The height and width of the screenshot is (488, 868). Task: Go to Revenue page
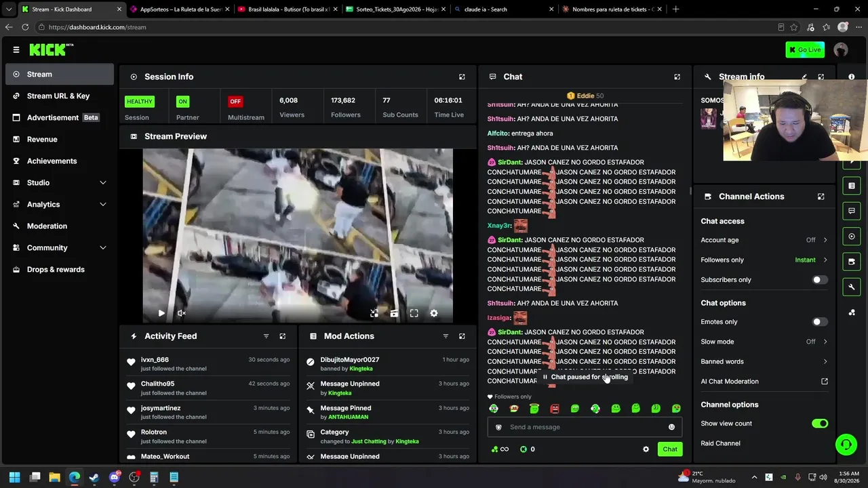tap(60, 139)
